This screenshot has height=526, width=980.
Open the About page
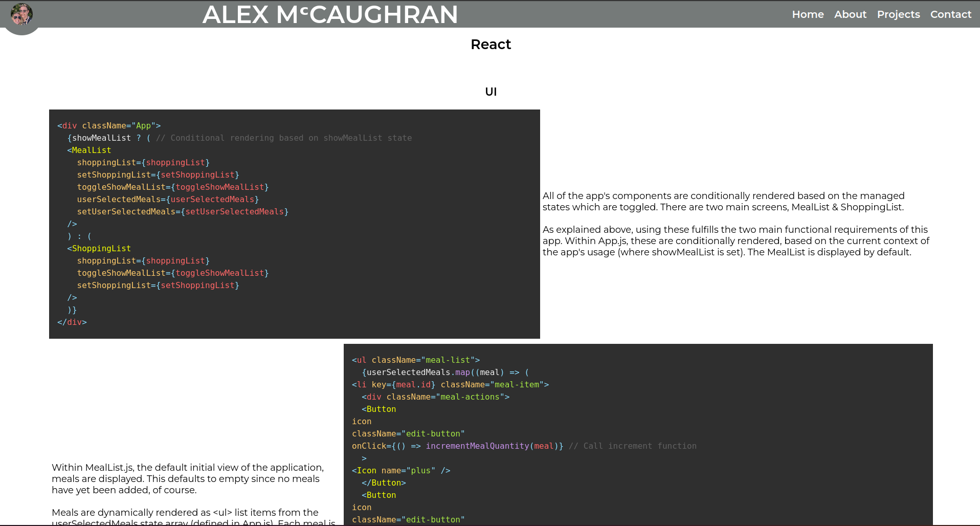850,14
